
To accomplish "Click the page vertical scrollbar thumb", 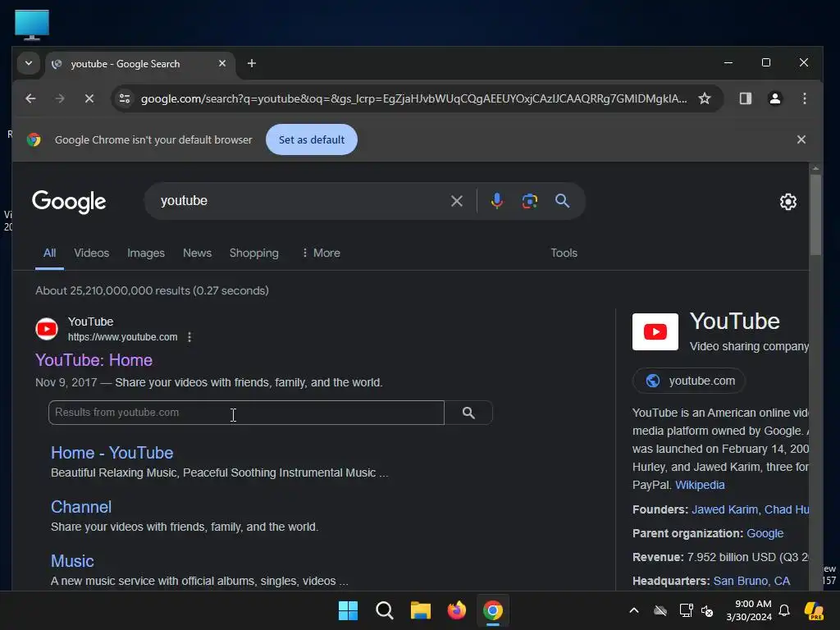I will [815, 214].
